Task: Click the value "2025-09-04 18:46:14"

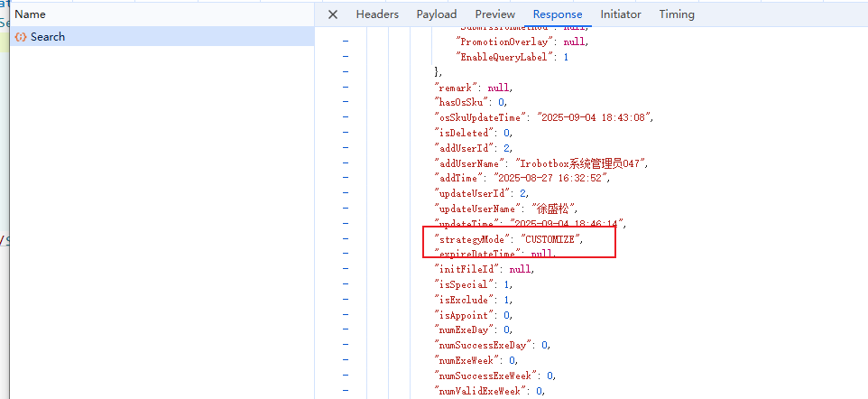Action: (567, 224)
